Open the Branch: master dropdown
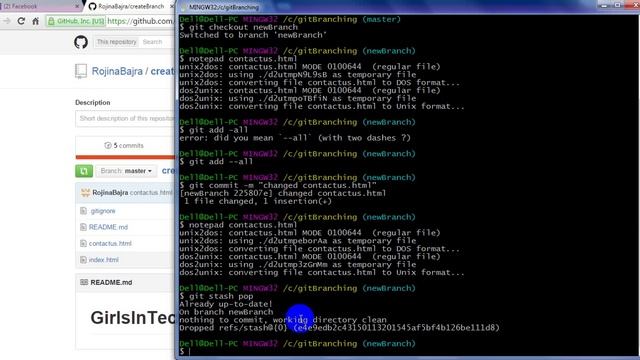The width and height of the screenshot is (640, 360). 126,171
